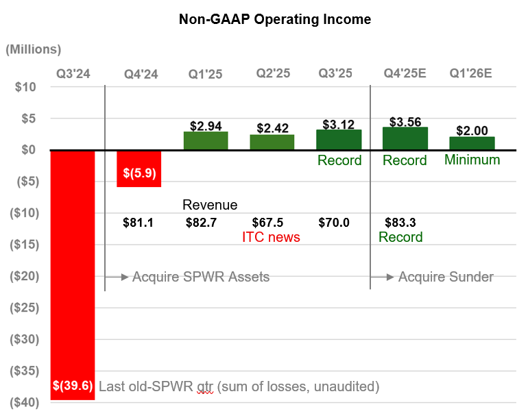
Task: Select the $81.1 revenue value
Action: (x=139, y=223)
